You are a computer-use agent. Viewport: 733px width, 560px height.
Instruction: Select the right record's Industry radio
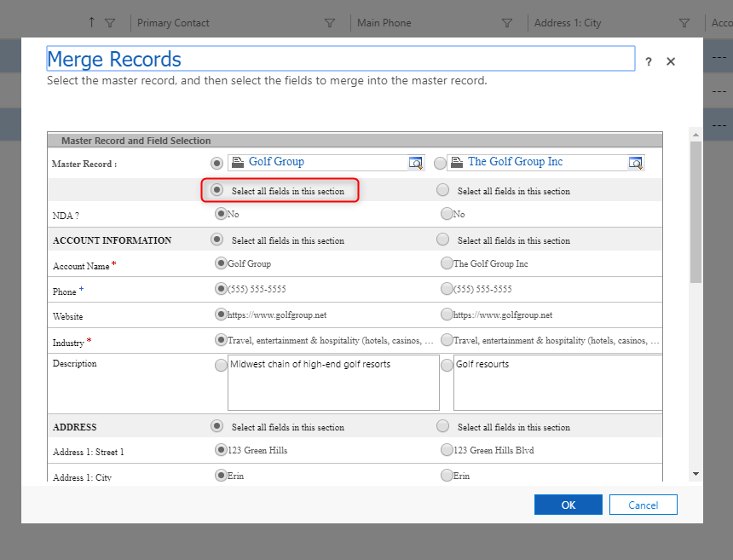point(447,340)
